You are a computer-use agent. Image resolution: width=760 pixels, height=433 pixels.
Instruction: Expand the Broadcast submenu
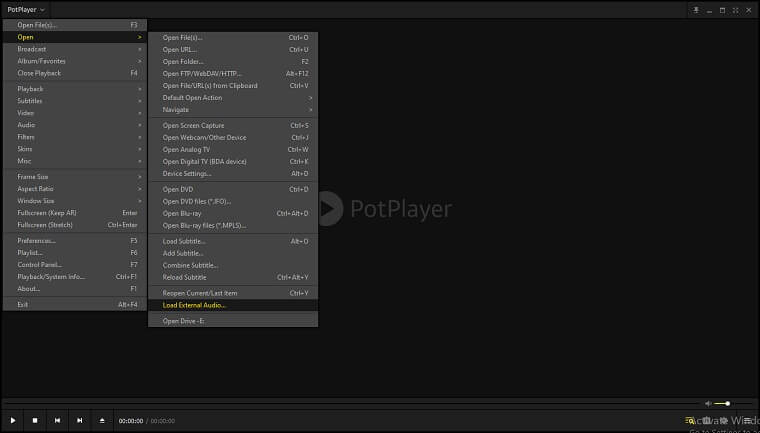point(75,49)
